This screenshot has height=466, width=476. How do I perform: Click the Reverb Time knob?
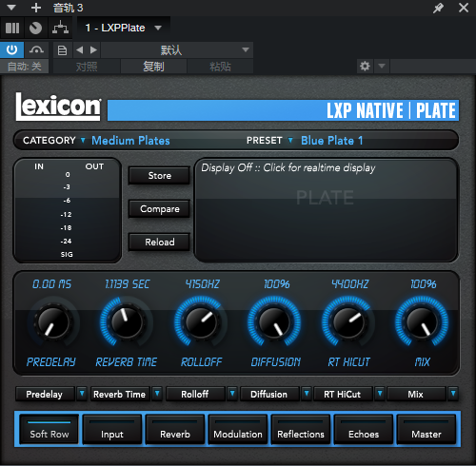click(127, 322)
